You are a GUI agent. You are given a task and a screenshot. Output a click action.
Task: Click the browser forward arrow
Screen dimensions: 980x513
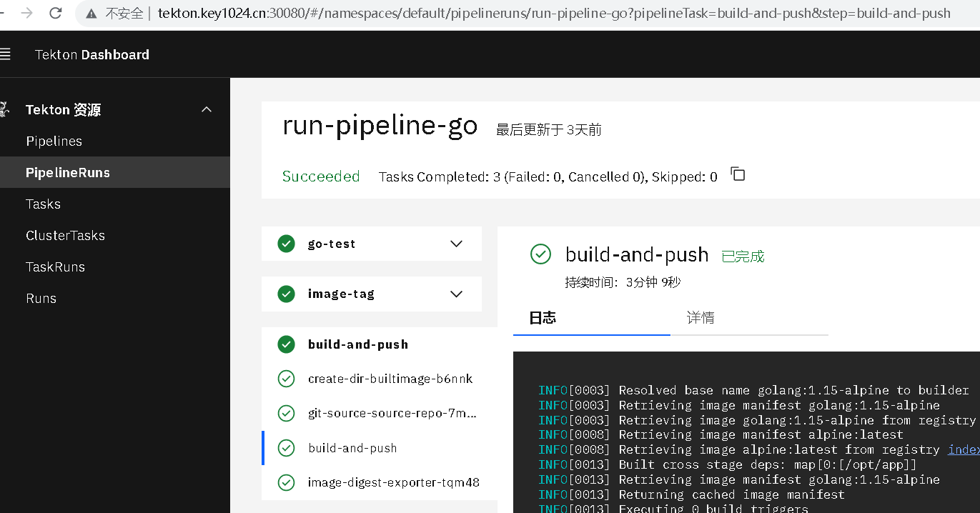27,13
